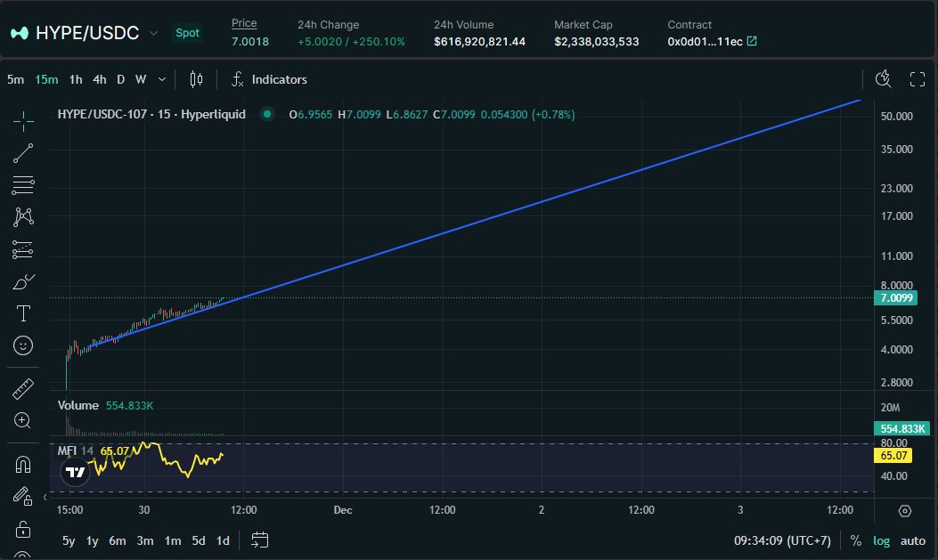Open the candlestick chart style selector
This screenshot has height=560, width=938.
coord(196,79)
